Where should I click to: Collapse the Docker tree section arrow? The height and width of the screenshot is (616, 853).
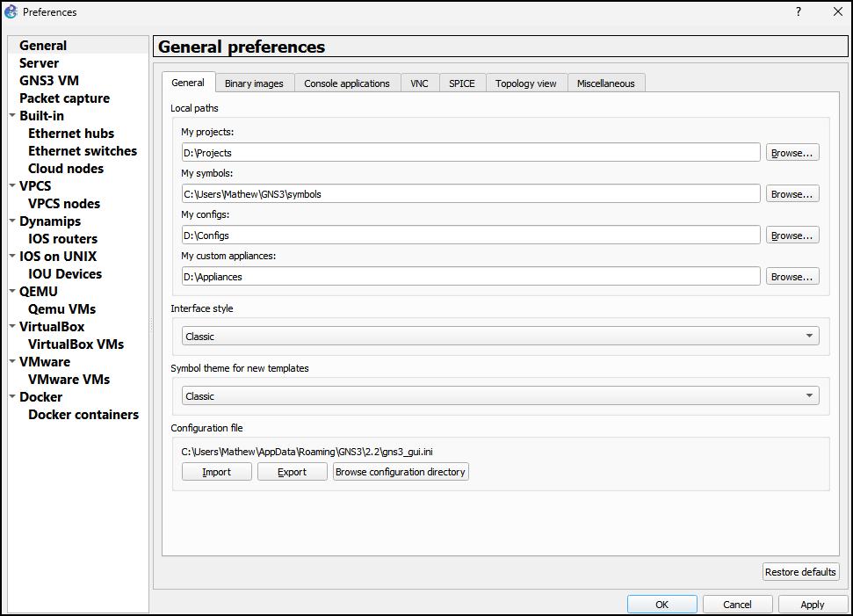pos(12,396)
